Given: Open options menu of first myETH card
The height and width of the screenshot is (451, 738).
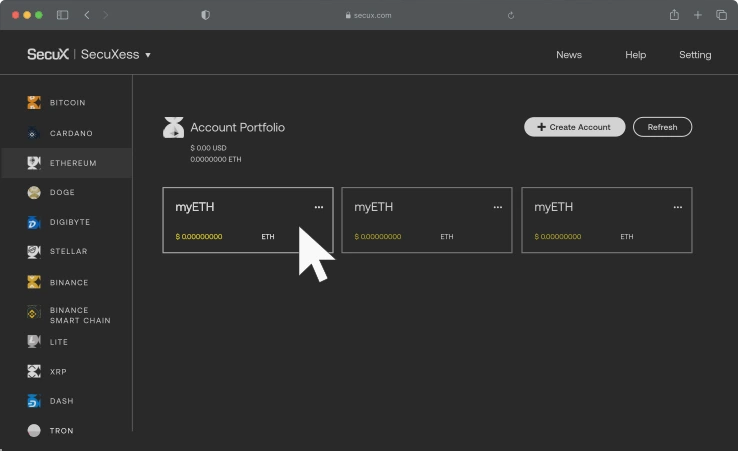Looking at the screenshot, I should (319, 207).
